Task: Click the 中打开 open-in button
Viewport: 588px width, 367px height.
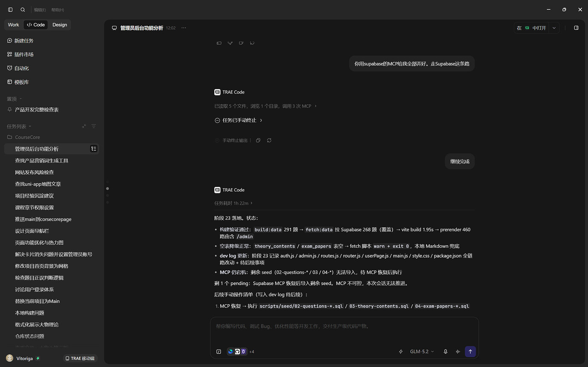Action: tap(531, 28)
